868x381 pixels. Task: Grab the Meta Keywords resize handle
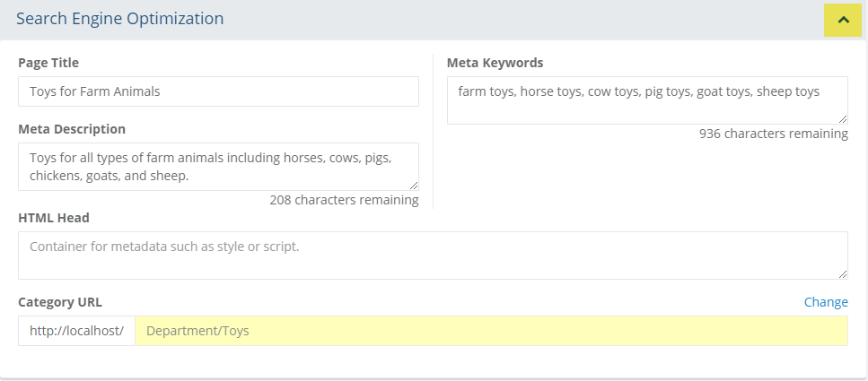[x=843, y=119]
